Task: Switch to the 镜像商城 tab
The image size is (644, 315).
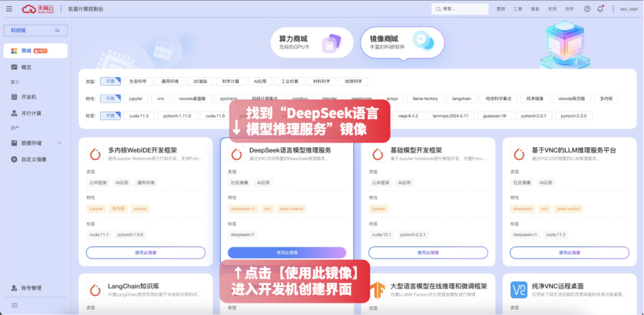Action: coord(402,42)
